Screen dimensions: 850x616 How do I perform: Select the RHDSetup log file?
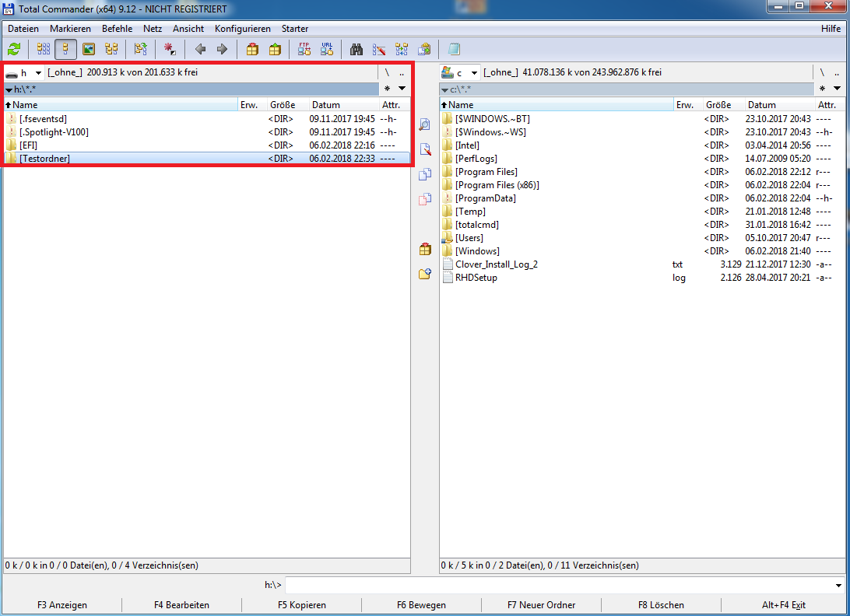click(642, 278)
